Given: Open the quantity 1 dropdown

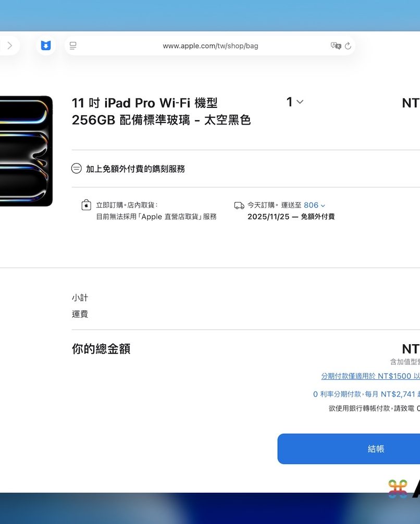Looking at the screenshot, I should click(294, 102).
